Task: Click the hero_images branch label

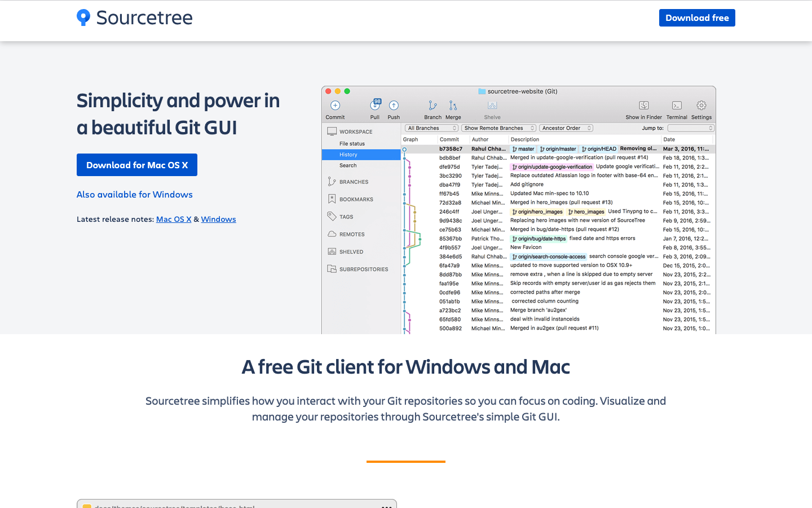Action: coord(586,212)
